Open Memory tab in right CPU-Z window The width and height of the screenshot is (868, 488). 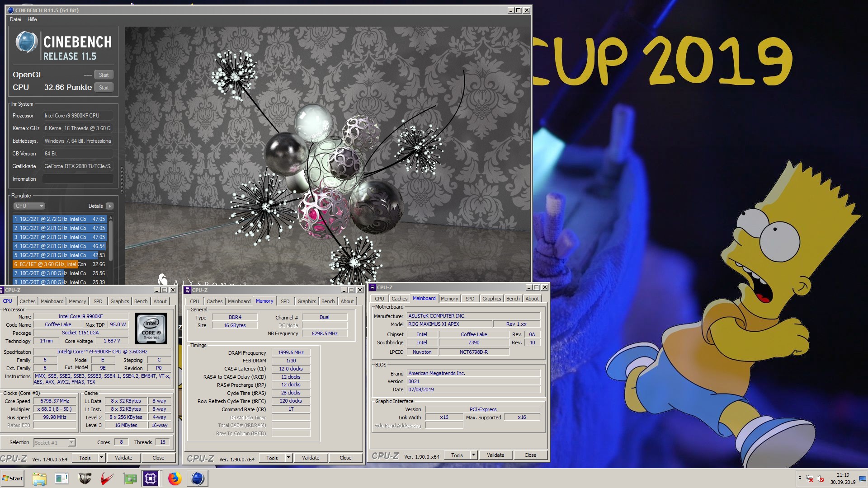click(x=449, y=299)
